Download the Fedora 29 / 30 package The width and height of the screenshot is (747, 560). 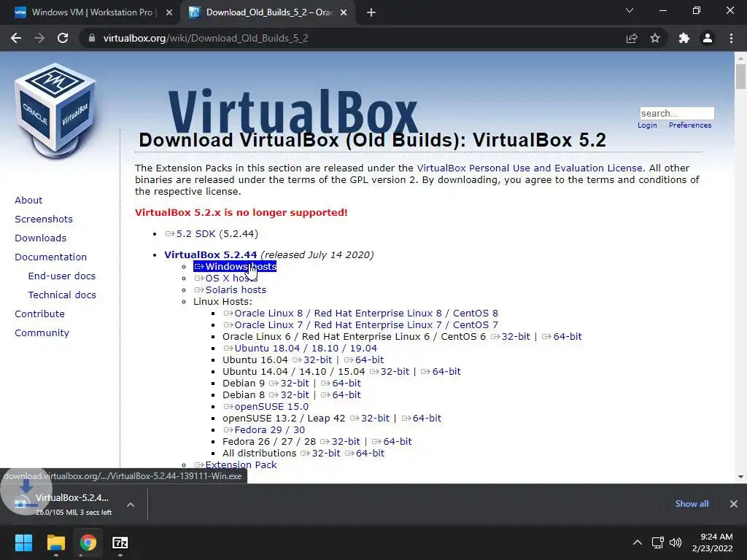[x=264, y=430]
